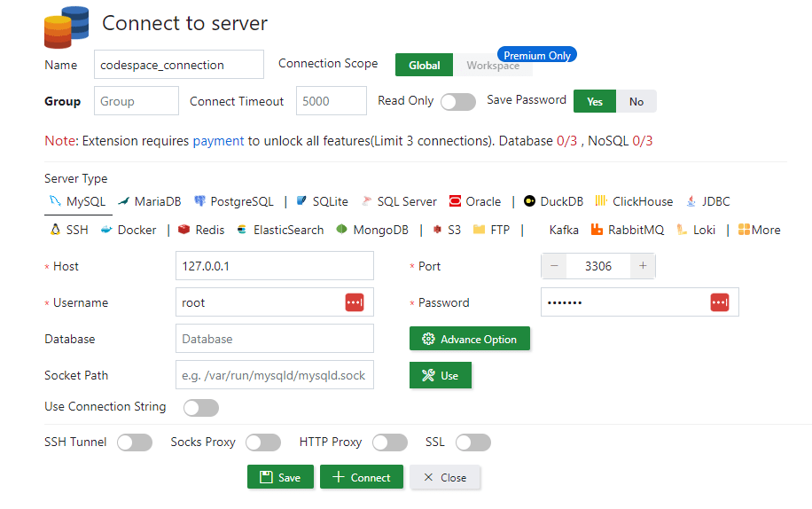Decrease port number with minus button
The width and height of the screenshot is (812, 509).
pos(554,266)
